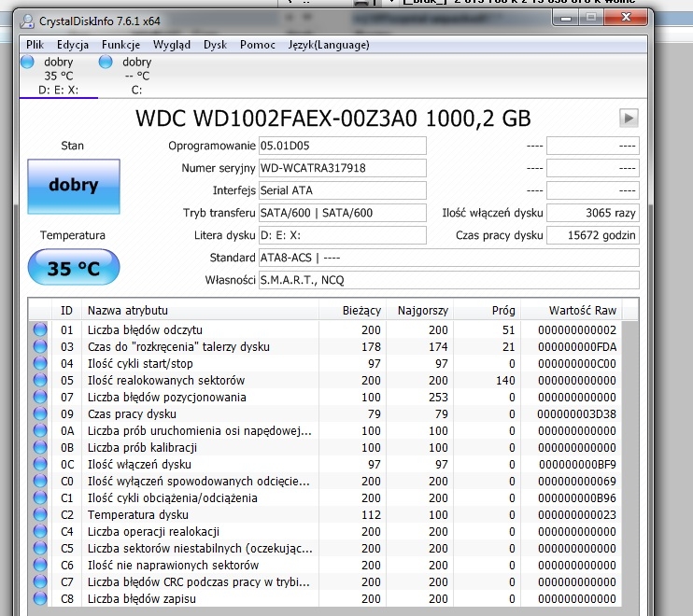Click the power-on count field 3065 razy

tap(593, 213)
